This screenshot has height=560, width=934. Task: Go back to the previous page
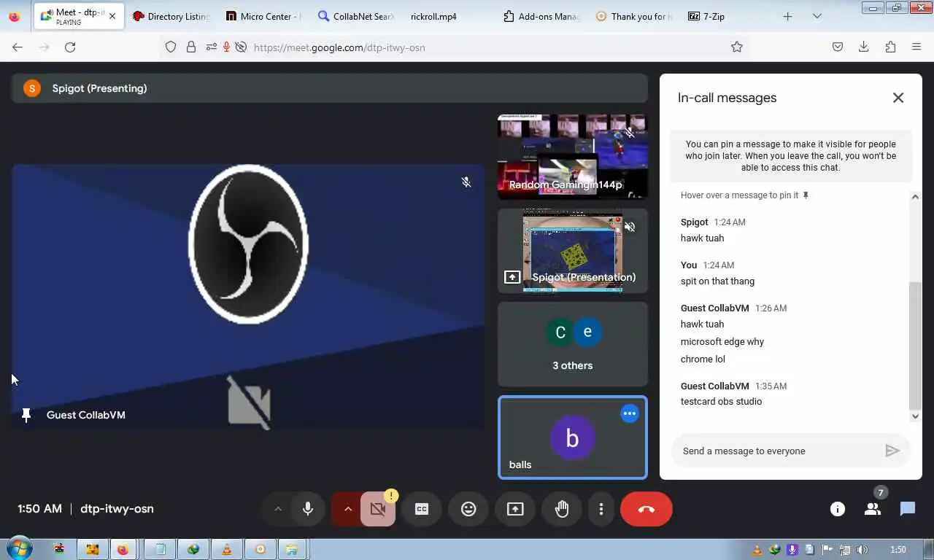[18, 47]
